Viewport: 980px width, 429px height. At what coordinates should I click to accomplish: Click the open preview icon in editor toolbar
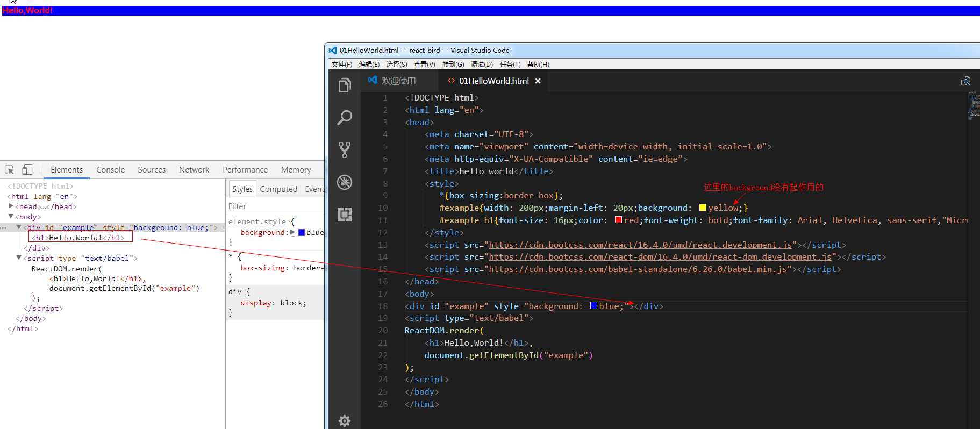click(965, 81)
